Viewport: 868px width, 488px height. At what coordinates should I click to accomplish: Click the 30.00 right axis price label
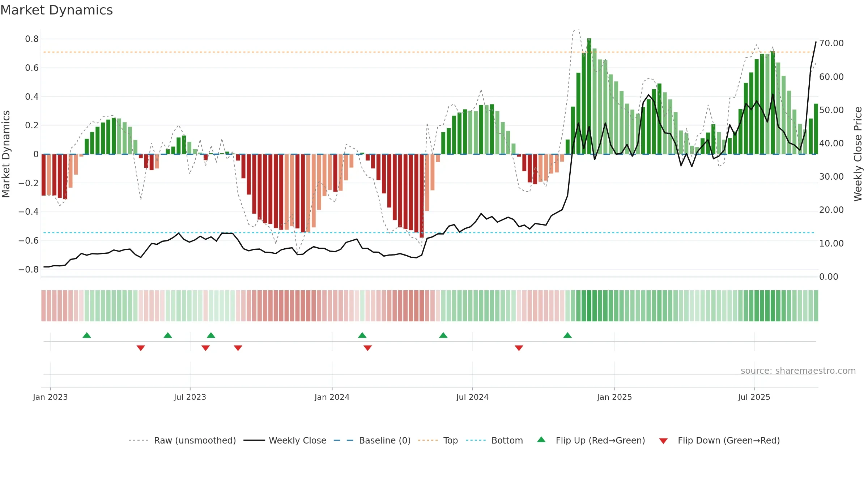click(831, 177)
